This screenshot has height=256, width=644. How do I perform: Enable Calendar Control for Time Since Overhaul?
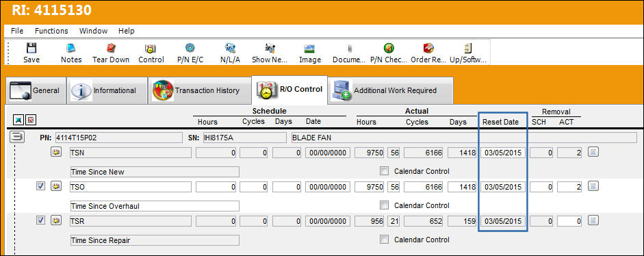click(x=384, y=205)
